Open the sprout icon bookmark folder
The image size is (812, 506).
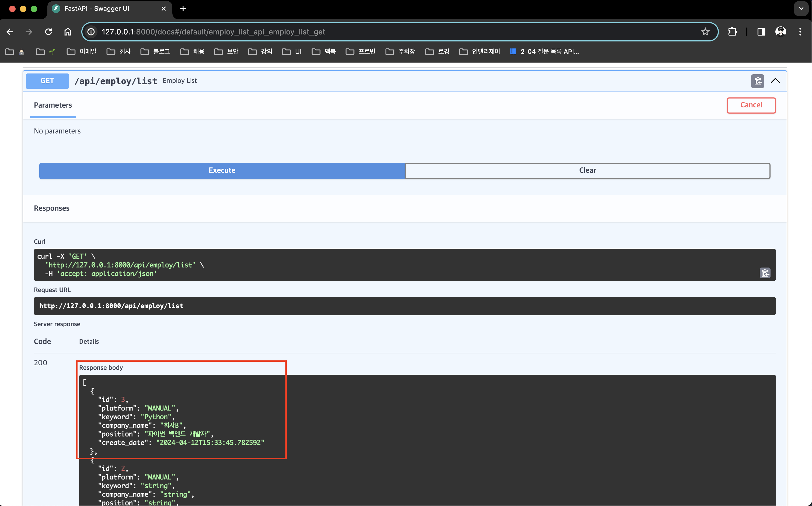(45, 51)
